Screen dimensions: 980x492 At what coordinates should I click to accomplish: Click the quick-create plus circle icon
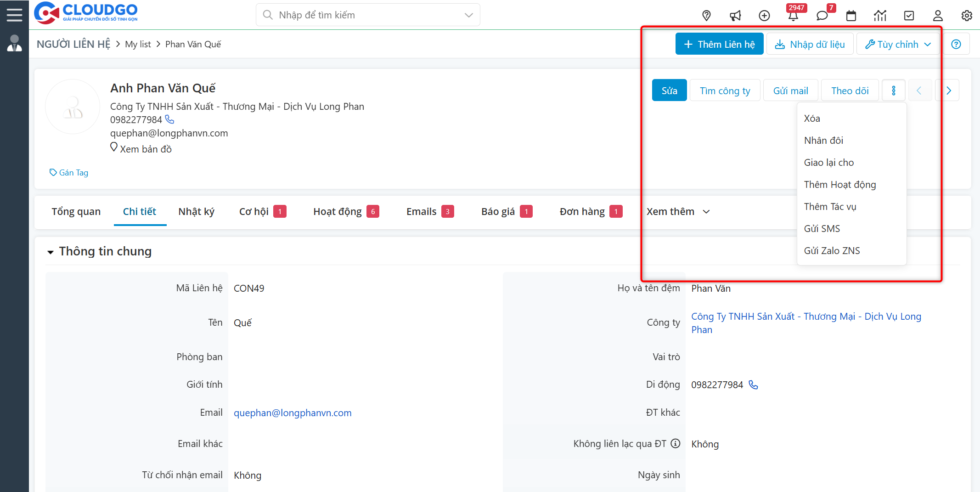[765, 15]
